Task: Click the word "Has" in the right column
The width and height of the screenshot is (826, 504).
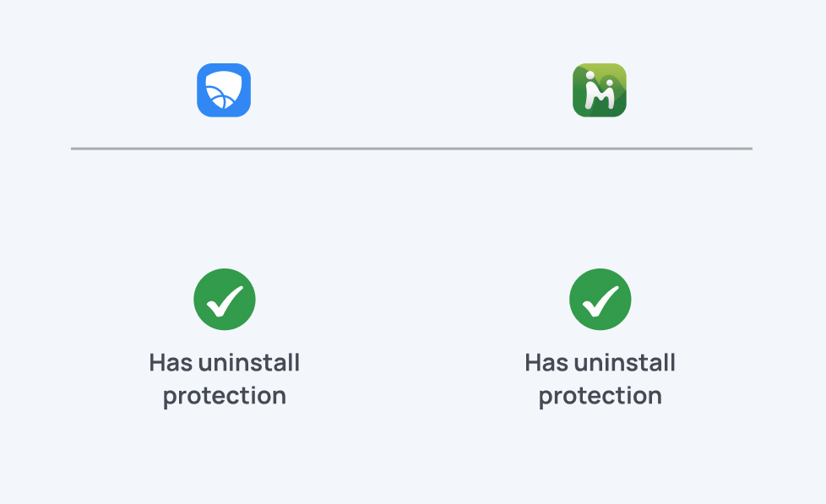Action: [546, 363]
